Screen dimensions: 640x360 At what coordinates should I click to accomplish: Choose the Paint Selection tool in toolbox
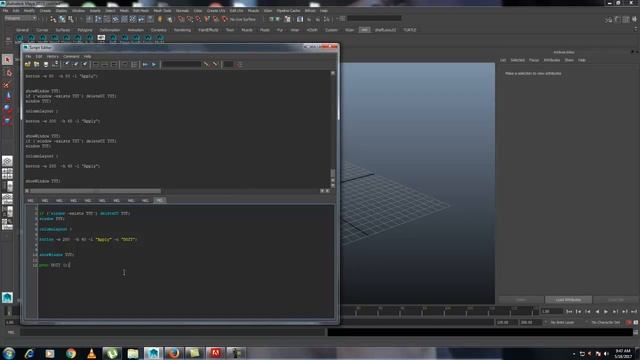click(7, 85)
